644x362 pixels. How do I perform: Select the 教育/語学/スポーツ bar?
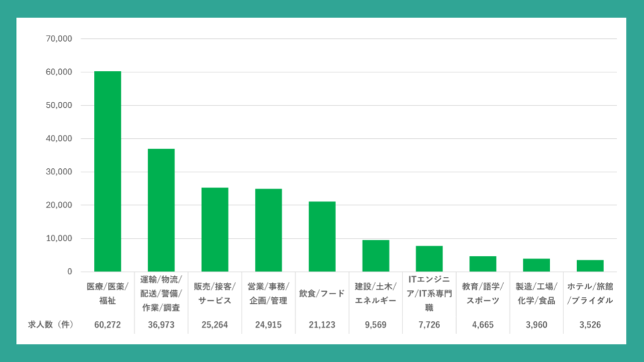pyautogui.click(x=482, y=263)
